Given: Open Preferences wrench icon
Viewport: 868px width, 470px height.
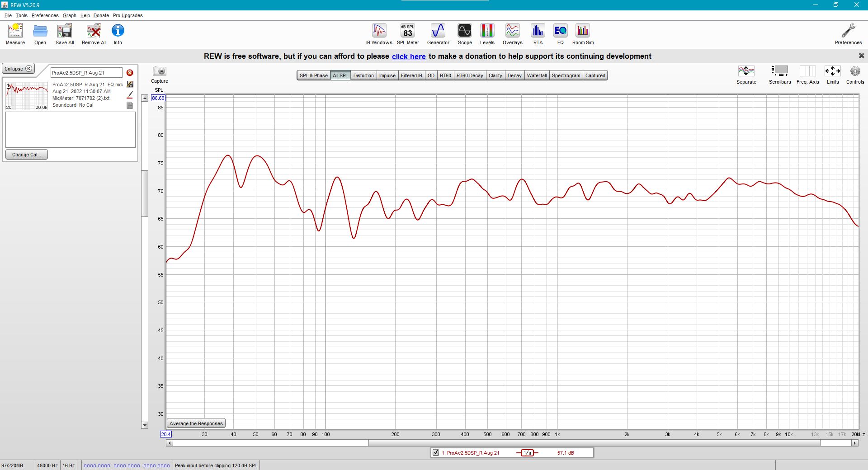Looking at the screenshot, I should [x=848, y=34].
